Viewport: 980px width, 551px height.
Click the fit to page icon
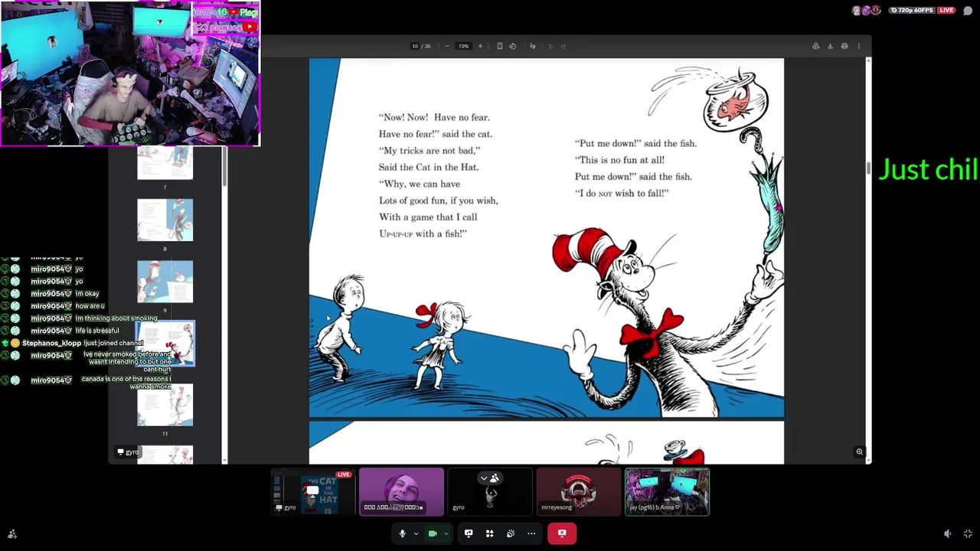(x=500, y=46)
